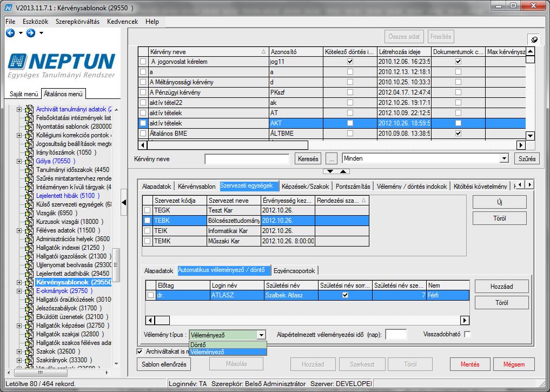Click the menu tree's vertical scrollbar thumb

[x=116, y=265]
